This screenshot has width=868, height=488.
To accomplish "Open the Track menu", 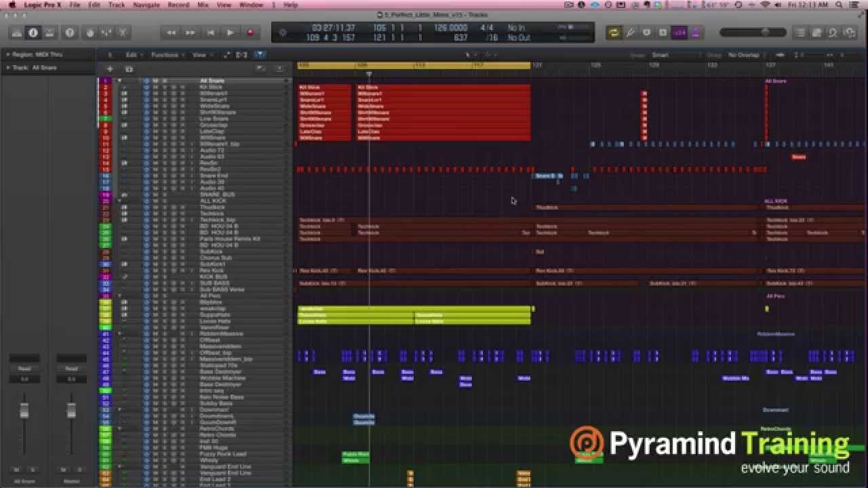I will click(x=117, y=5).
